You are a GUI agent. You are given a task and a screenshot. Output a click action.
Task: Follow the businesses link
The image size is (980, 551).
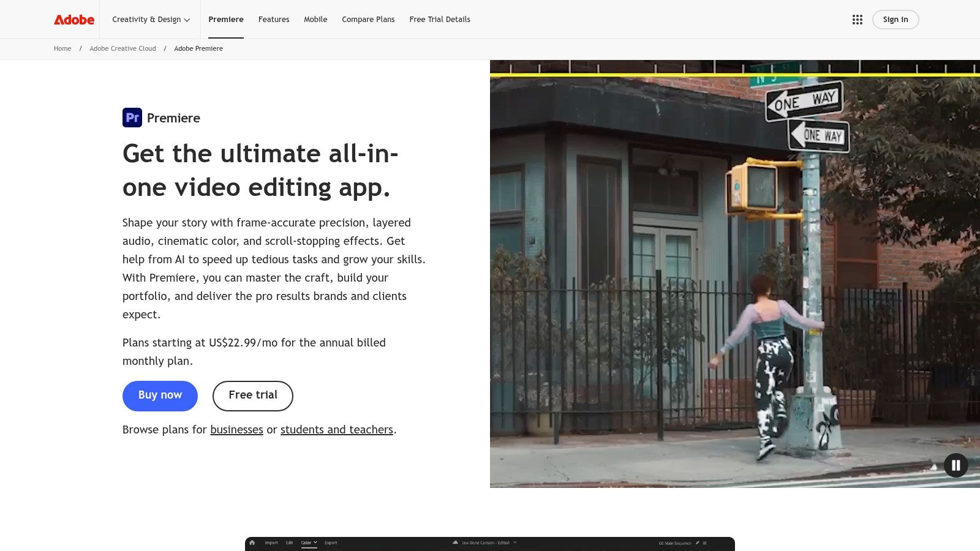(236, 430)
